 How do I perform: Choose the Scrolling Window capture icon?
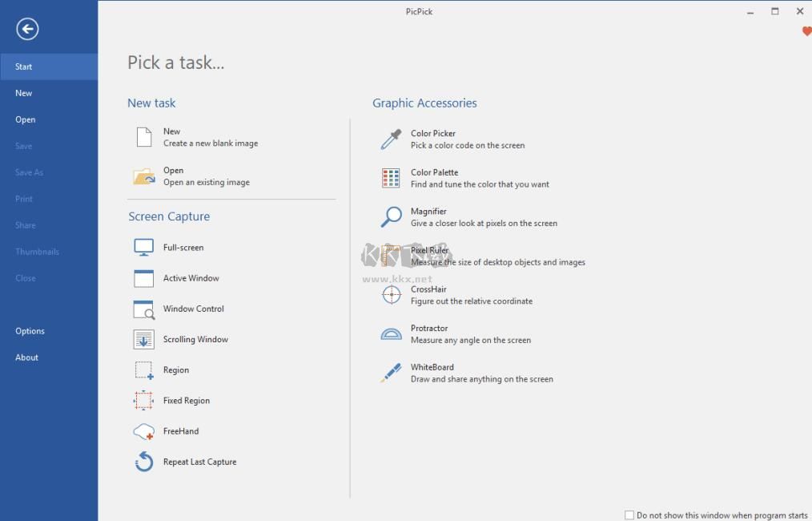pos(144,340)
